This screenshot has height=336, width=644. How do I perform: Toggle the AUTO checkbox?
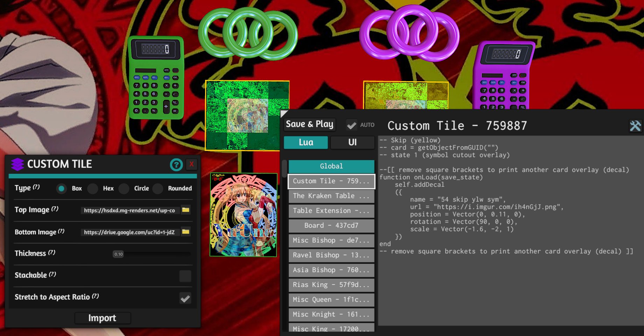coord(351,125)
